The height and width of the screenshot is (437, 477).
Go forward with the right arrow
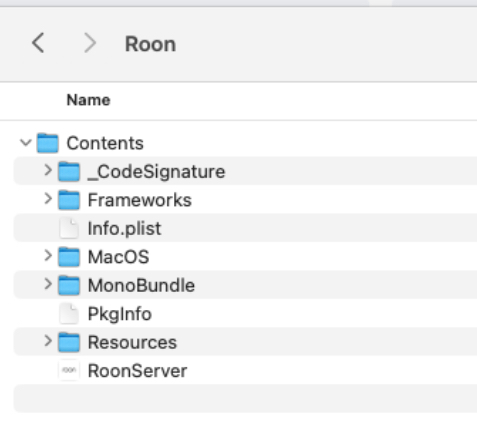pyautogui.click(x=90, y=43)
